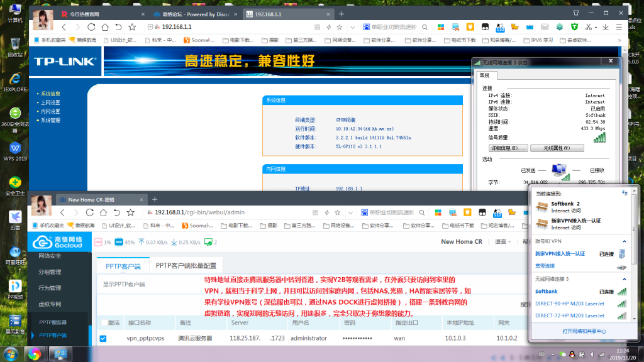This screenshot has width=644, height=362.
Task: Open the downloads arrow icon in the top browser
Action: pos(606,27)
